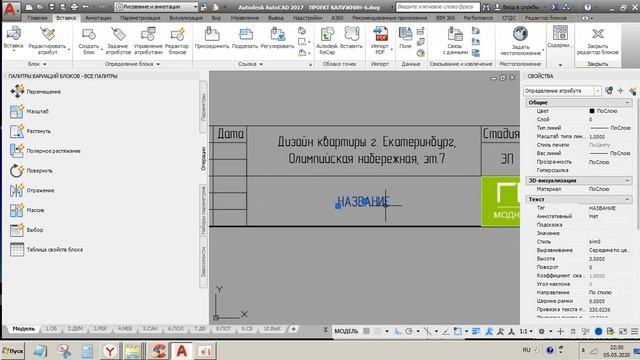
Task: Click the Импорт PDF icon
Action: (x=380, y=34)
